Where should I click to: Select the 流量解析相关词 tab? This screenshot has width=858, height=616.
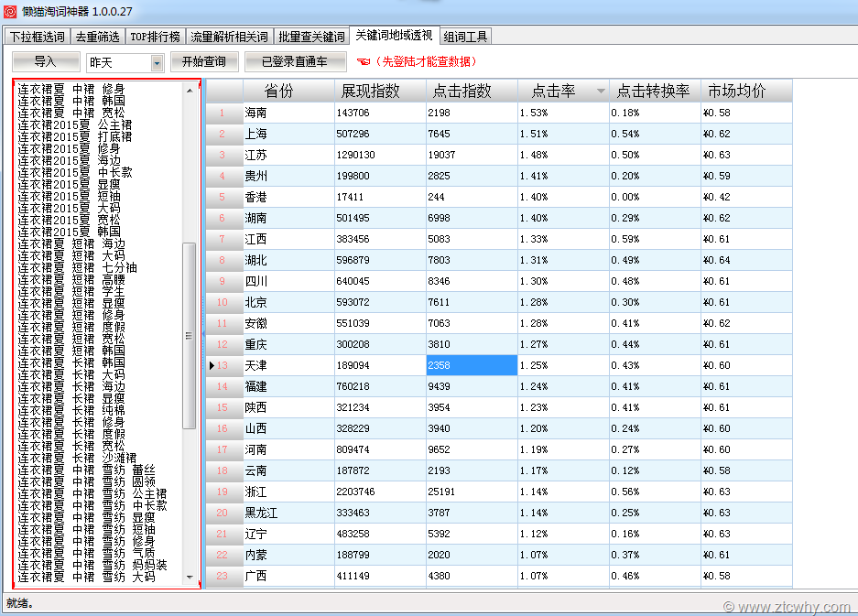tap(229, 37)
